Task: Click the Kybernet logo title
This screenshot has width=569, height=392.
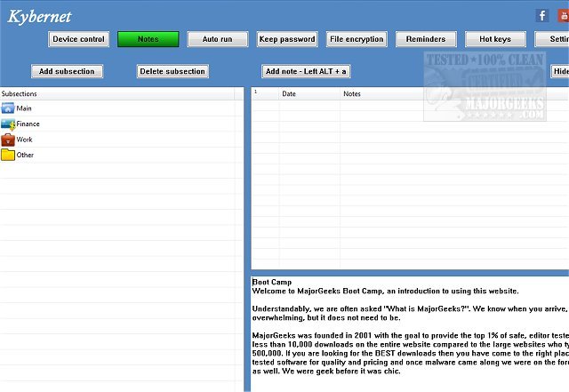Action: (39, 17)
